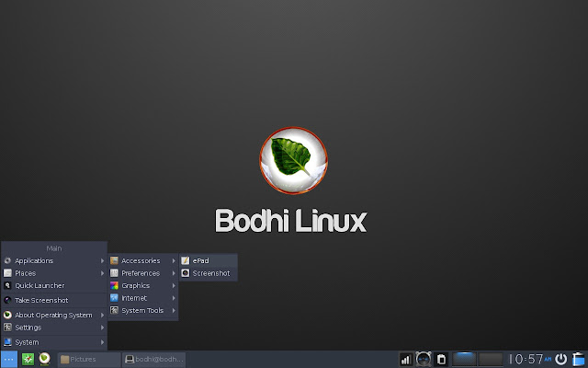The height and width of the screenshot is (368, 588).
Task: Launch the green compass launcher icon
Action: (28, 360)
